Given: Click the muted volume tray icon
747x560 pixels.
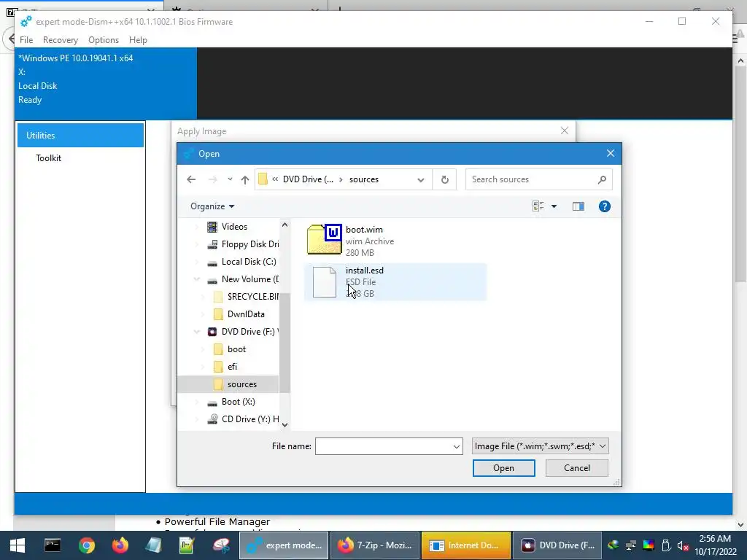Looking at the screenshot, I should point(683,545).
